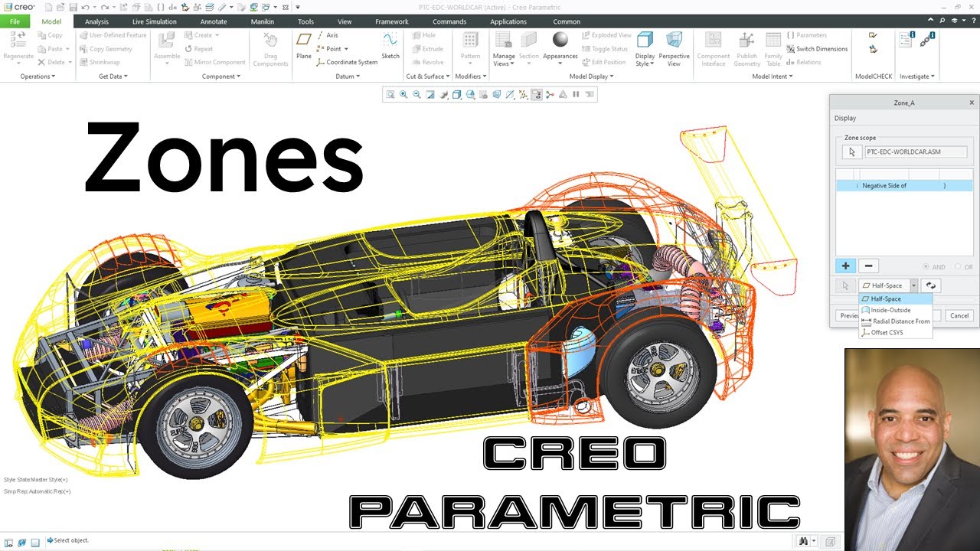Open the Display menu in Zone_A dialog
Screen dimensions: 980x551
coord(845,119)
